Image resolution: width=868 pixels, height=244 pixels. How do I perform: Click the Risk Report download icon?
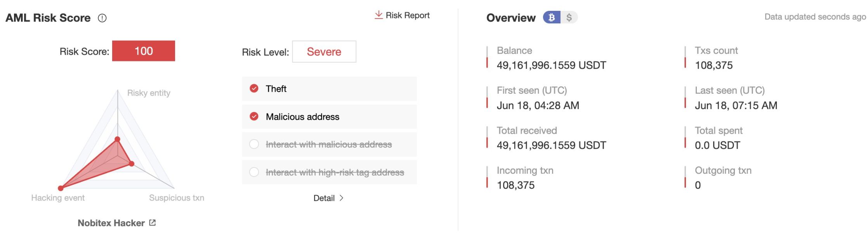[378, 15]
